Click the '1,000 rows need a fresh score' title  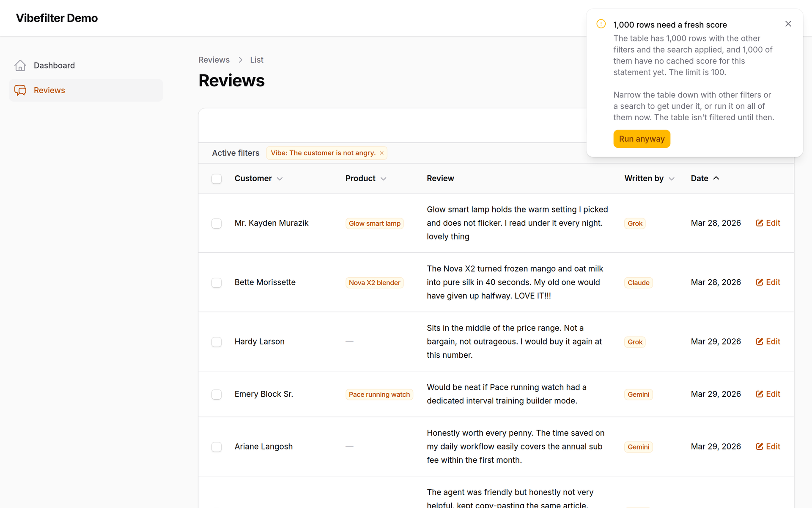pyautogui.click(x=670, y=25)
